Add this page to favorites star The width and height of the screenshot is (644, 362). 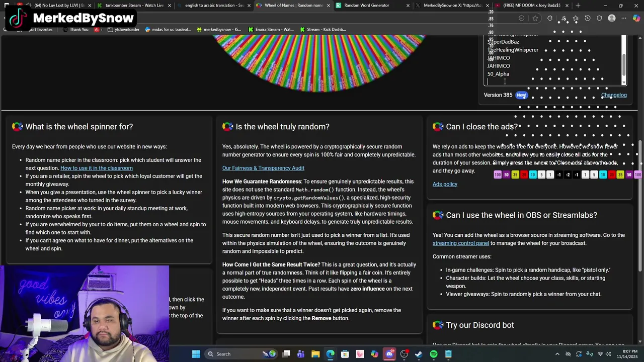point(535,18)
